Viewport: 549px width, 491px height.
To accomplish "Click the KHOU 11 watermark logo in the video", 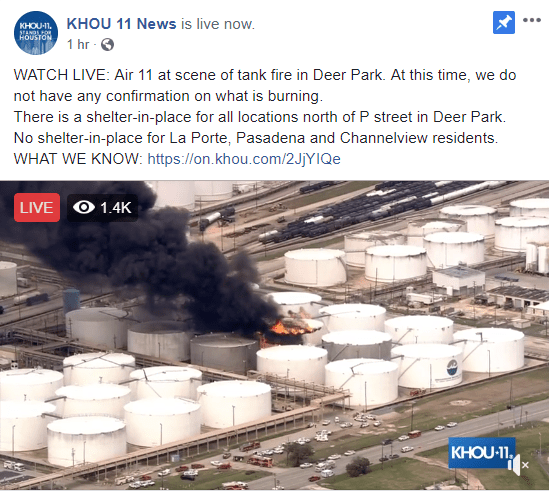I will [482, 452].
